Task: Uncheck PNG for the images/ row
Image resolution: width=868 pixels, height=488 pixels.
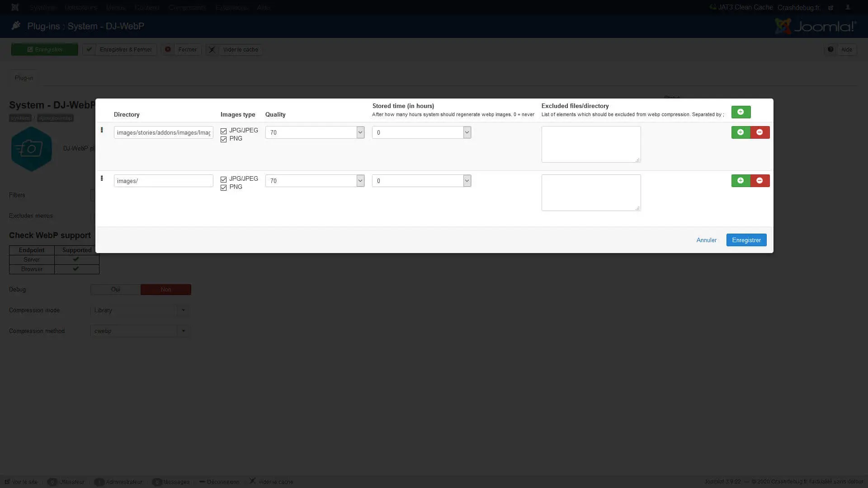Action: pyautogui.click(x=223, y=188)
